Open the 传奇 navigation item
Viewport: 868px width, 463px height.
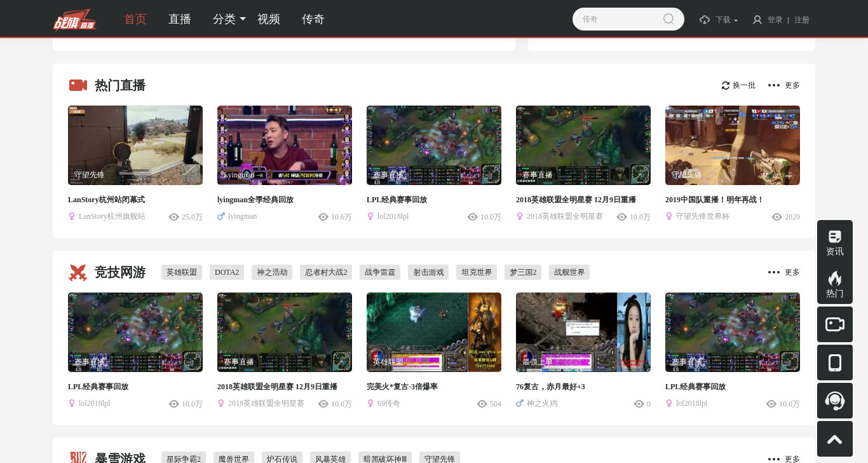[x=313, y=19]
